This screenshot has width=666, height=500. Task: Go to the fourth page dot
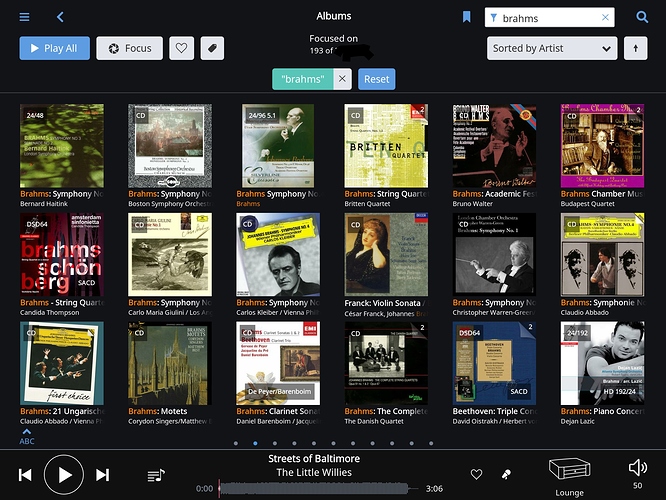(x=294, y=443)
